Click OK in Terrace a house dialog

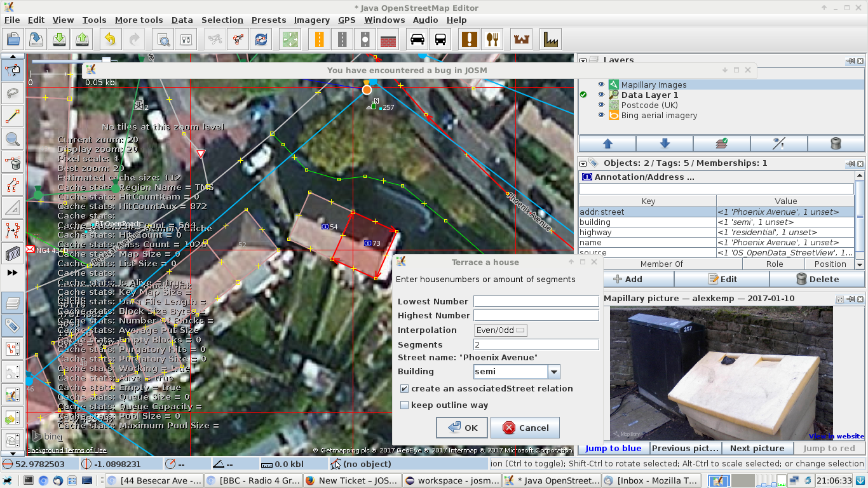click(x=462, y=428)
